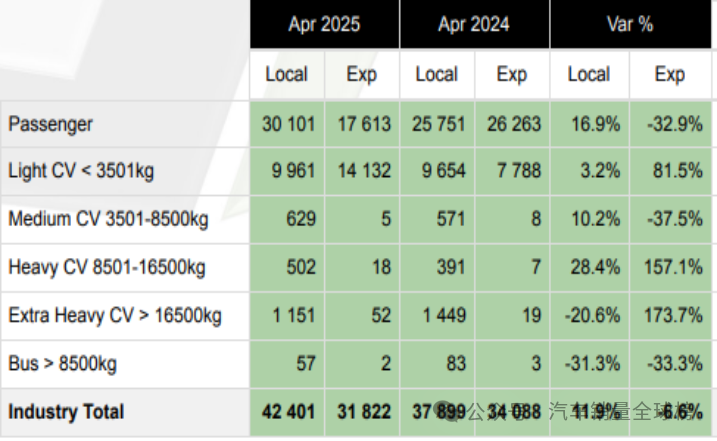This screenshot has width=717, height=441.
Task: Click Extra Heavy CV export variance 173.7%
Action: [673, 316]
